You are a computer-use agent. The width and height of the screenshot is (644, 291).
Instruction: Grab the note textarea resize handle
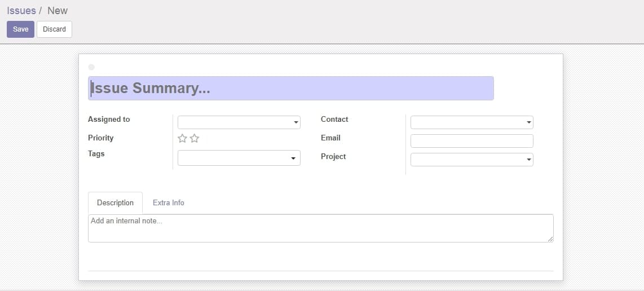tap(550, 239)
